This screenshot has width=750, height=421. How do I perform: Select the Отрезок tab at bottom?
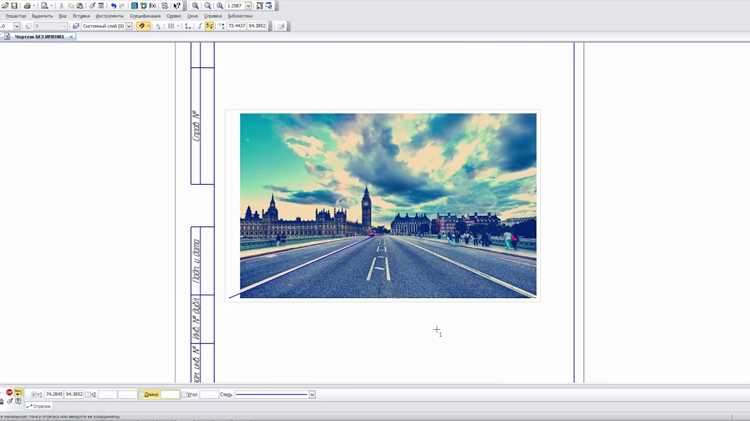pos(38,406)
